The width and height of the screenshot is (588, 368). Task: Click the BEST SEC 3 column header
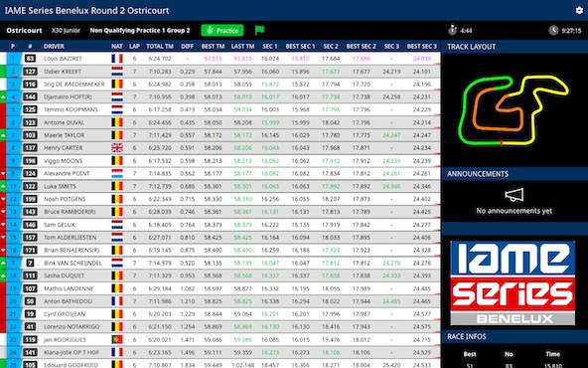422,46
